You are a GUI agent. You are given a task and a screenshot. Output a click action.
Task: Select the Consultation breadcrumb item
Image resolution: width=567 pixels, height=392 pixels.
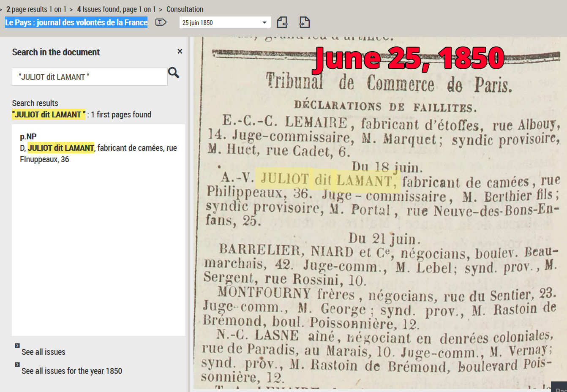(x=185, y=9)
